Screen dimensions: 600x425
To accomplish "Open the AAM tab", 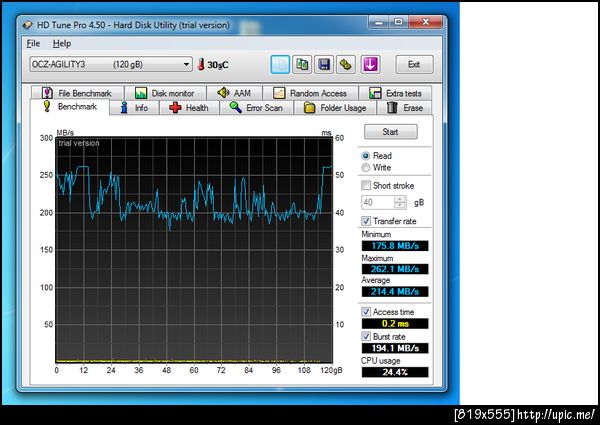I will [x=234, y=93].
